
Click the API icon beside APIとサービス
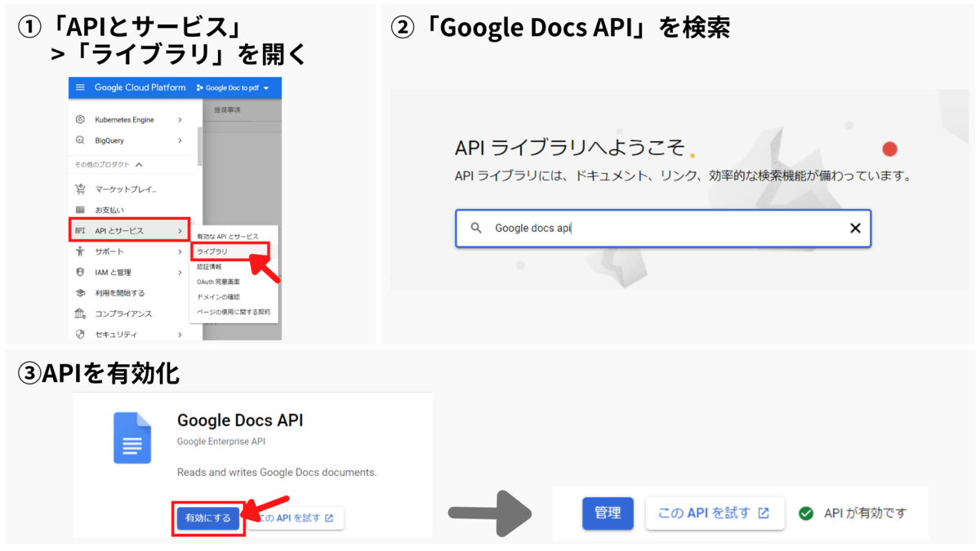(x=80, y=231)
